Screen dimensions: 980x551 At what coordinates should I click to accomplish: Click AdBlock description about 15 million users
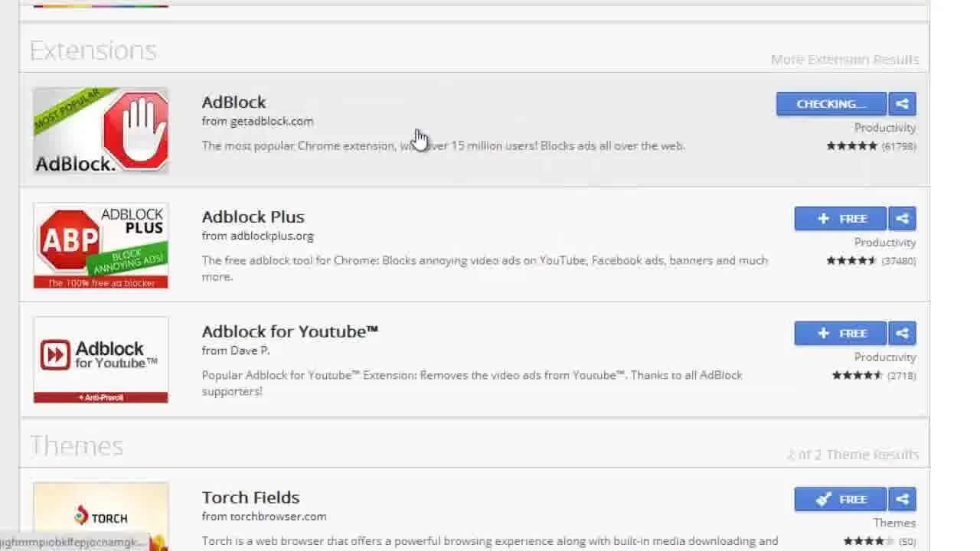click(443, 145)
